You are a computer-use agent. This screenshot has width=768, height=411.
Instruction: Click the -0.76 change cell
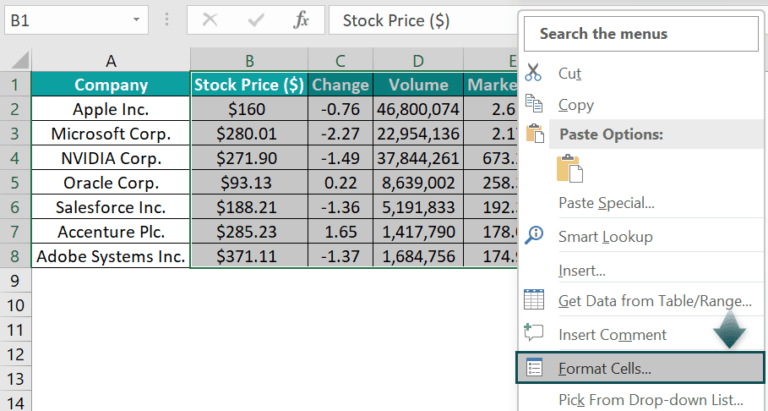click(x=340, y=109)
